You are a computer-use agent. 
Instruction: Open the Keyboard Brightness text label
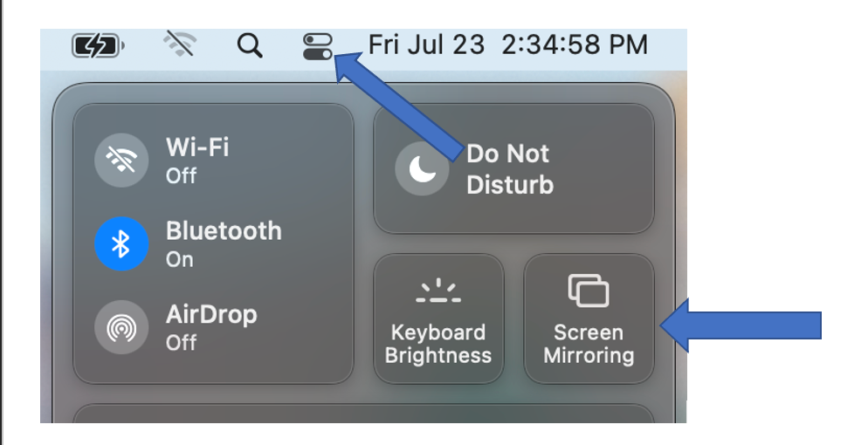point(438,343)
